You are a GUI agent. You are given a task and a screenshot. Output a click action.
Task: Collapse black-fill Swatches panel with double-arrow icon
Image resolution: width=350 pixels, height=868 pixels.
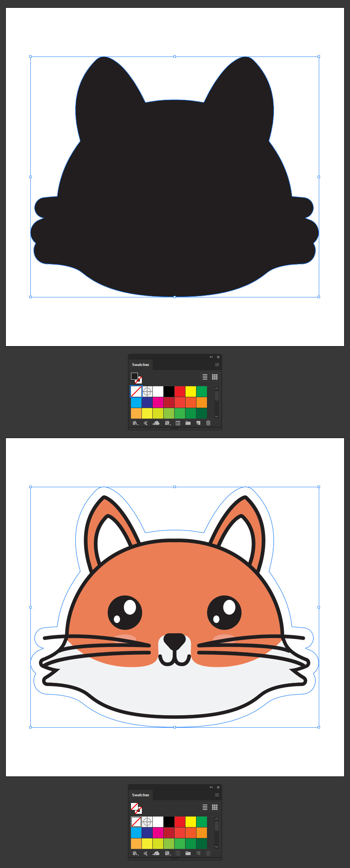point(211,357)
